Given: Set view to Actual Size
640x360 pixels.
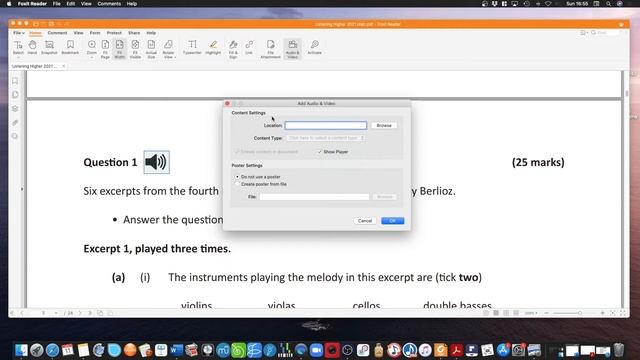Looking at the screenshot, I should point(151,49).
